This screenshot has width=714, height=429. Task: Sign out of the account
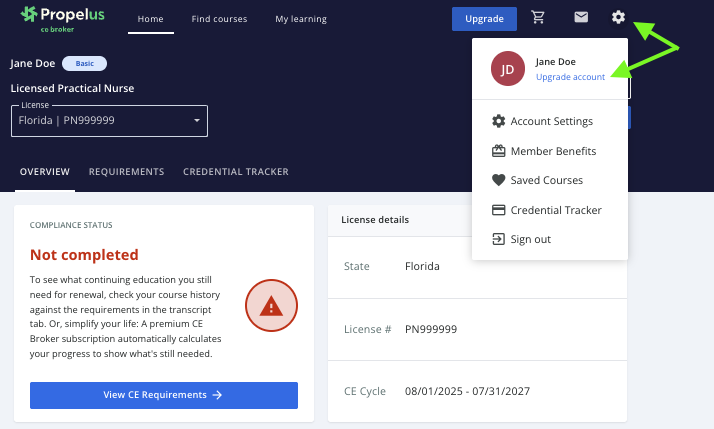530,240
